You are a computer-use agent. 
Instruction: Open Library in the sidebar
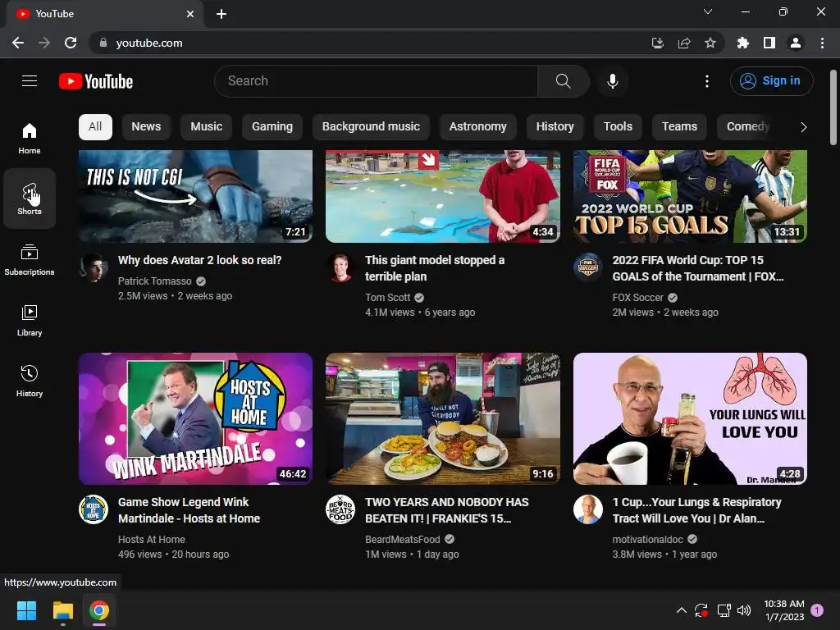tap(30, 321)
